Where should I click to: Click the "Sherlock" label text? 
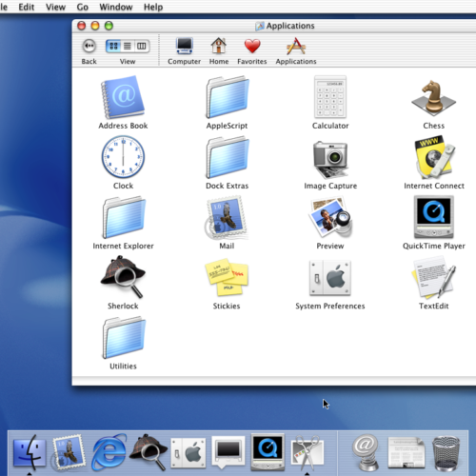pyautogui.click(x=123, y=306)
